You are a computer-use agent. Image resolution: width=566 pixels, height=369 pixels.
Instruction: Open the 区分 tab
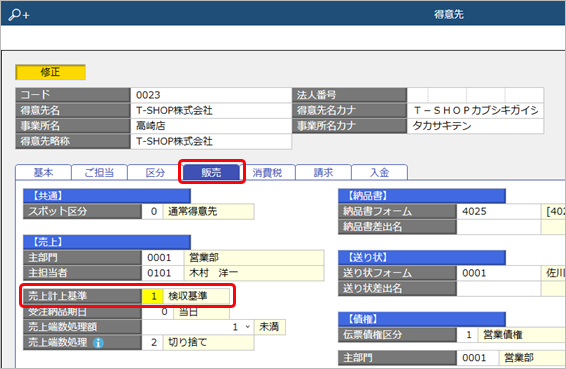point(155,172)
